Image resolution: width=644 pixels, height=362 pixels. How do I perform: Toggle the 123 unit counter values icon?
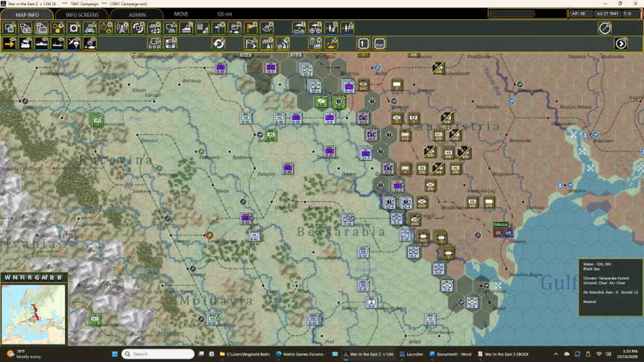point(154,28)
